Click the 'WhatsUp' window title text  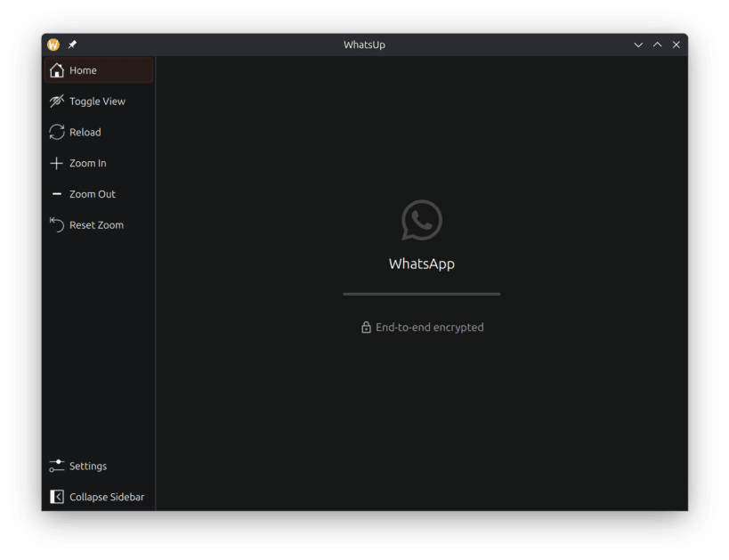coord(365,45)
